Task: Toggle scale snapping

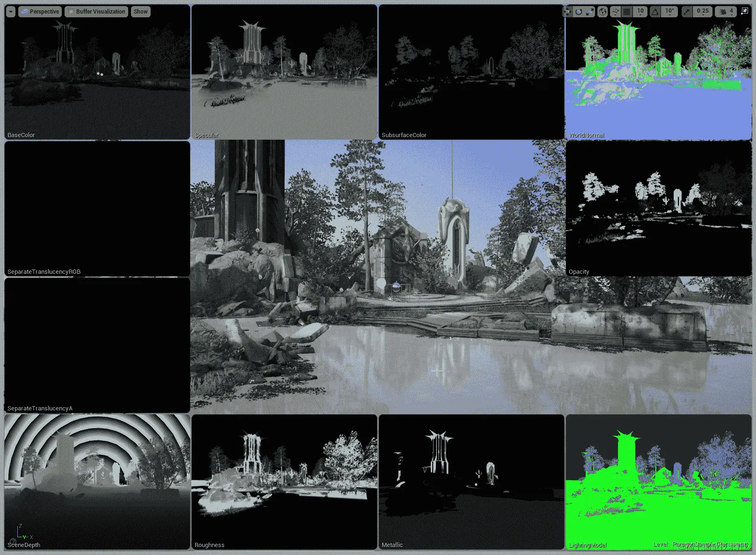Action: coord(687,12)
